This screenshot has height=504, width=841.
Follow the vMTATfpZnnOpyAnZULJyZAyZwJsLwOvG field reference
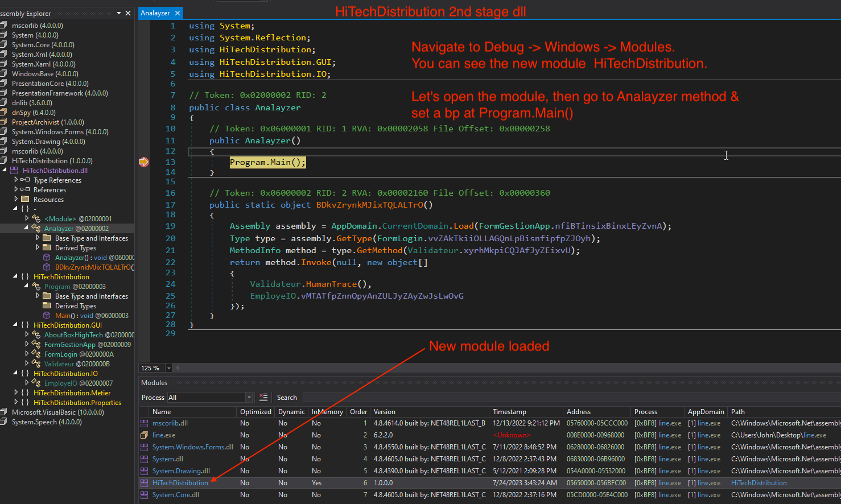coord(382,296)
